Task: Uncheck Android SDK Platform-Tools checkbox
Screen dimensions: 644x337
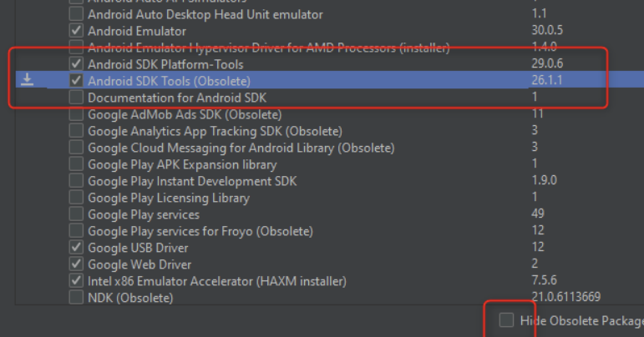Action: tap(76, 63)
